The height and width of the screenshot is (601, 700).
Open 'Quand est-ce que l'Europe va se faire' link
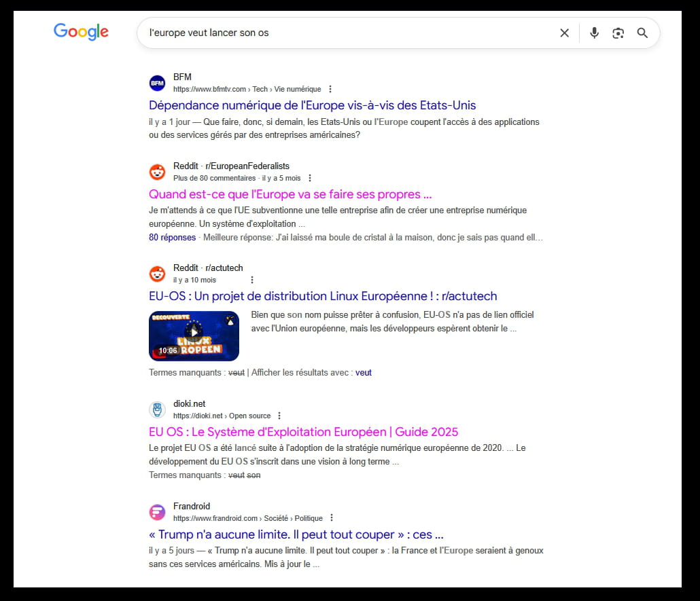tap(290, 194)
